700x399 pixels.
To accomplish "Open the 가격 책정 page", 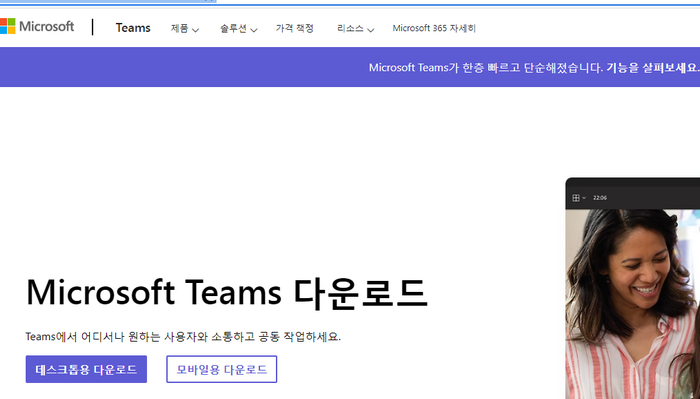I will tap(295, 28).
